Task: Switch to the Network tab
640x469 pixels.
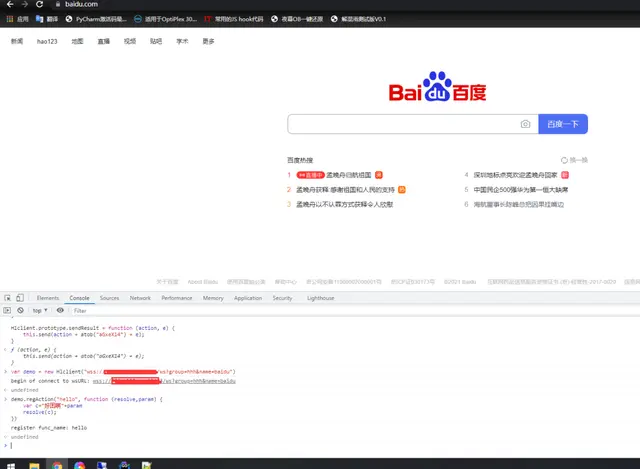Action: 140,298
